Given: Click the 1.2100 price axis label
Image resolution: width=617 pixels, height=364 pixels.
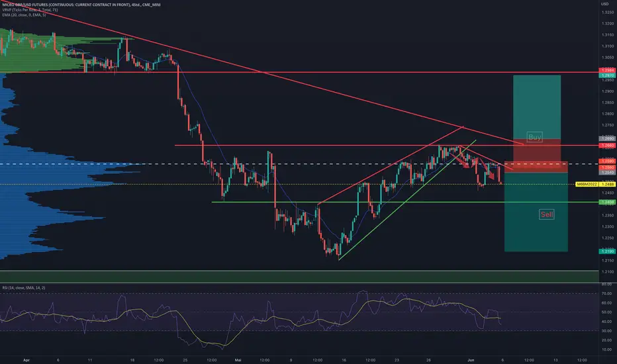Looking at the screenshot, I should (x=608, y=272).
